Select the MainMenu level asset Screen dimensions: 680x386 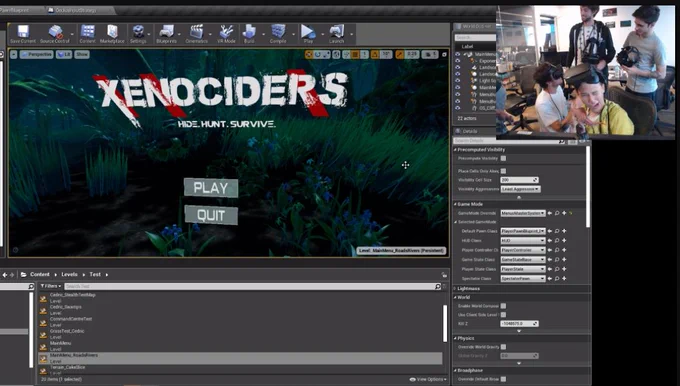tap(241, 346)
